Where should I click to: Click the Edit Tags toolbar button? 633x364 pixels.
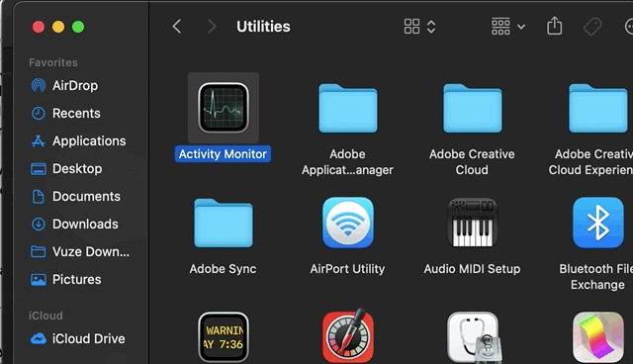[592, 27]
